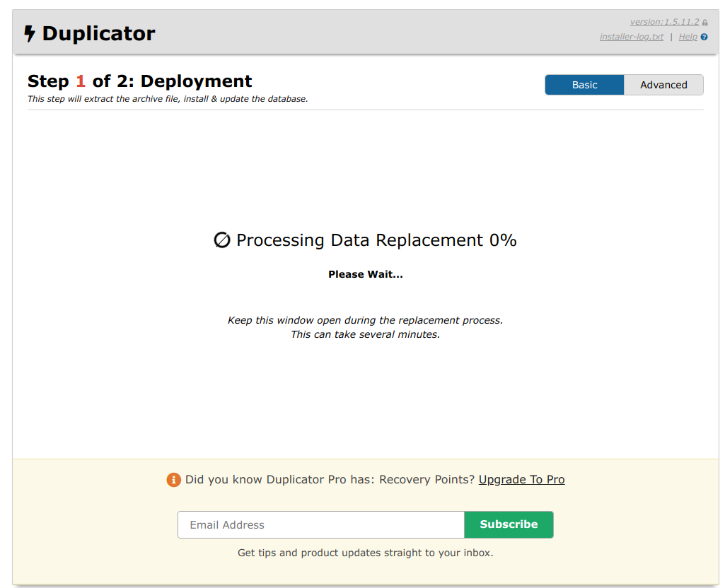Image resolution: width=725 pixels, height=588 pixels.
Task: Click the blue question mark help icon
Action: click(704, 37)
